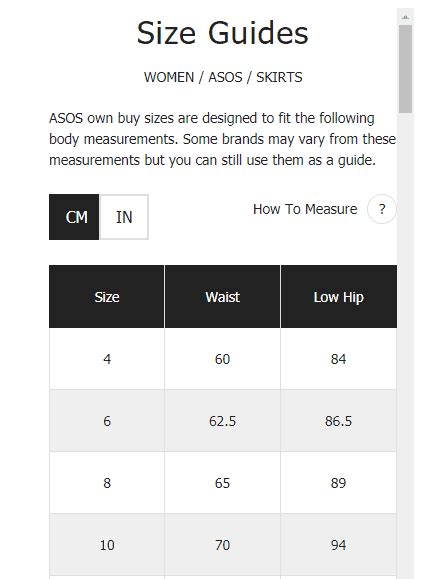Viewport: 421px width, 579px height.
Task: Open the How To Measure link
Action: 305,209
